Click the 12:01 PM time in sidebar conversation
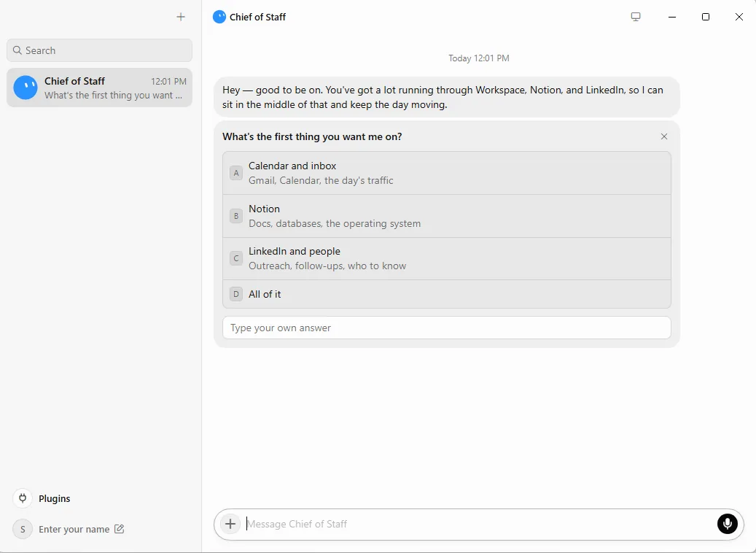Screen dimensions: 756x553 [168, 81]
